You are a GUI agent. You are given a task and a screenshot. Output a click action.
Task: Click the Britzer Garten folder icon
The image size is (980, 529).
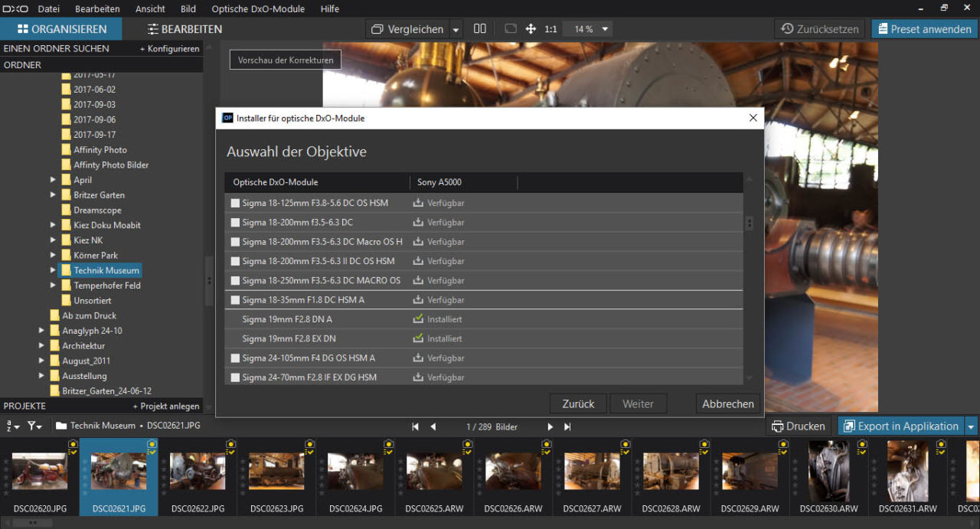click(x=66, y=195)
